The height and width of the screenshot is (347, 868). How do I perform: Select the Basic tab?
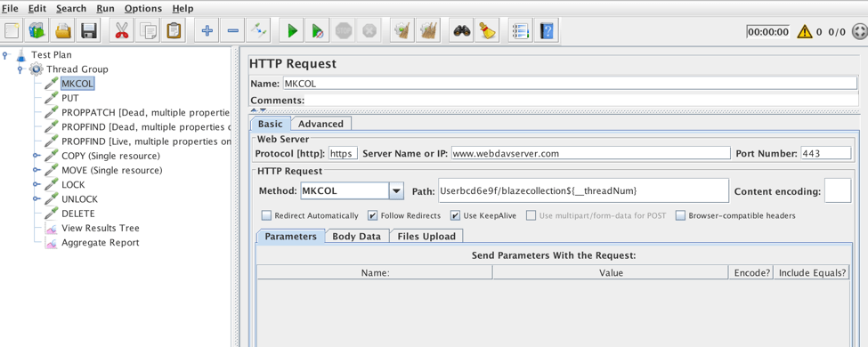[270, 124]
